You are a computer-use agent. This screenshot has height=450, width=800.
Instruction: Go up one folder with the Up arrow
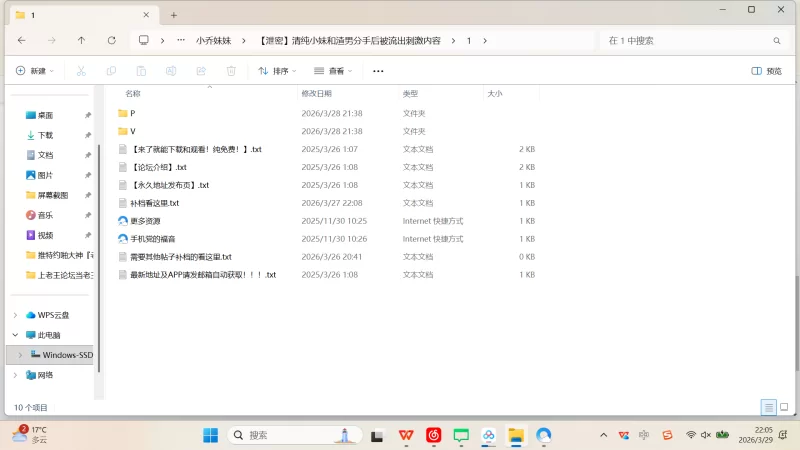(81, 40)
